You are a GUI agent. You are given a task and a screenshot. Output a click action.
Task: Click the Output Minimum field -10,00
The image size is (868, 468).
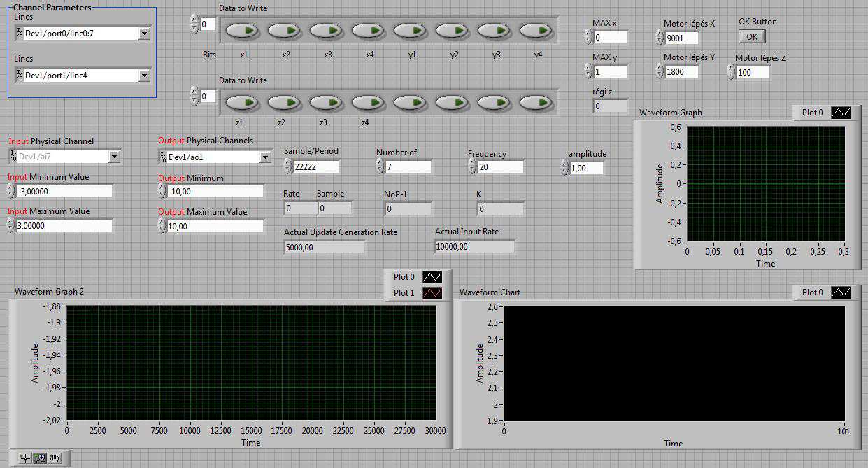click(216, 192)
